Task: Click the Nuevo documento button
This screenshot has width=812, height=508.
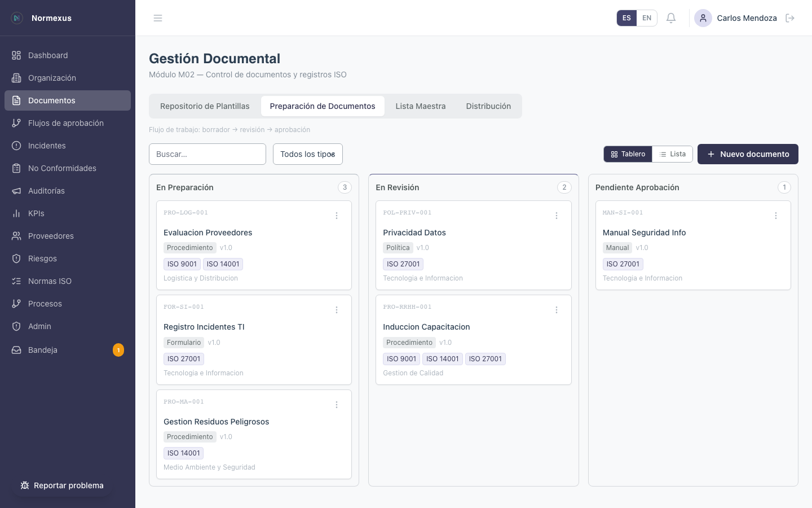Action: coord(748,154)
